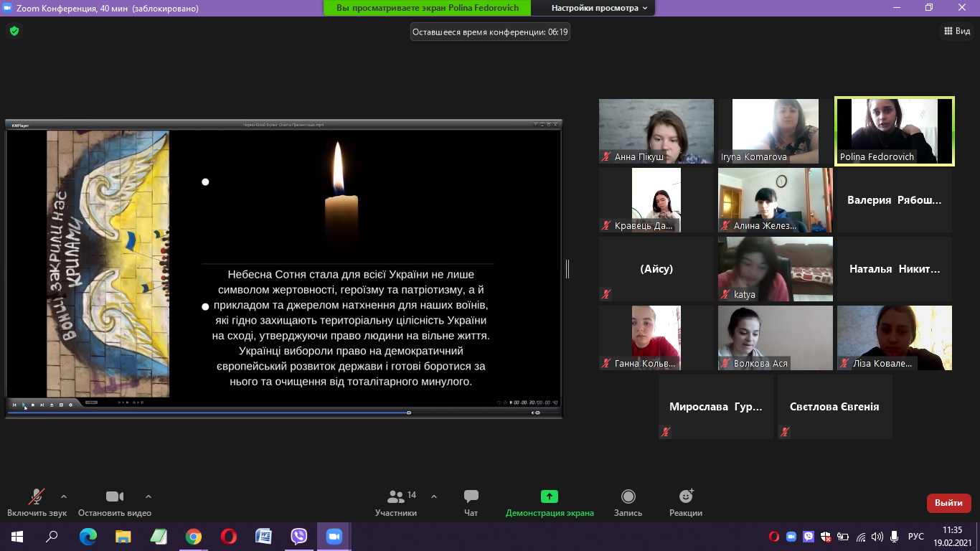Adjust the KMPlayer volume slider knob
This screenshot has height=551, width=980.
(537, 413)
